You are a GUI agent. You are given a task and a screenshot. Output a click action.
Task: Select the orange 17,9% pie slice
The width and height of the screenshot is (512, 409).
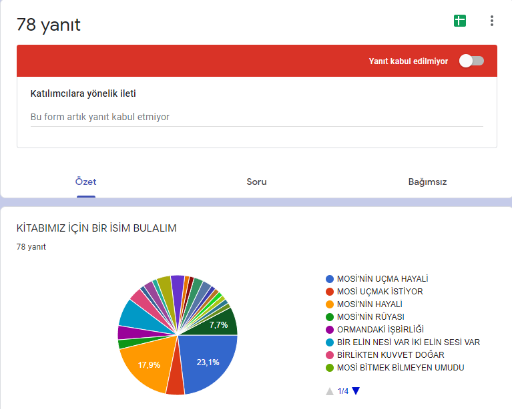coord(149,365)
